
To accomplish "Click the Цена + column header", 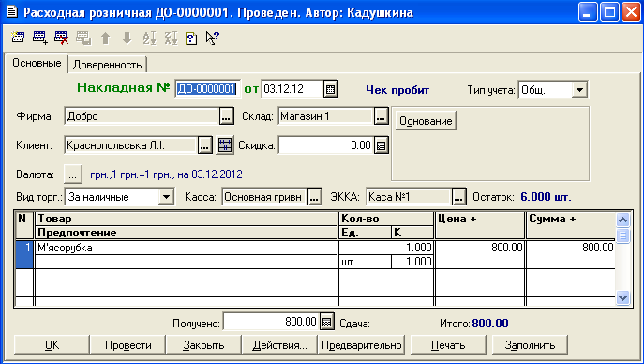I will (480, 225).
